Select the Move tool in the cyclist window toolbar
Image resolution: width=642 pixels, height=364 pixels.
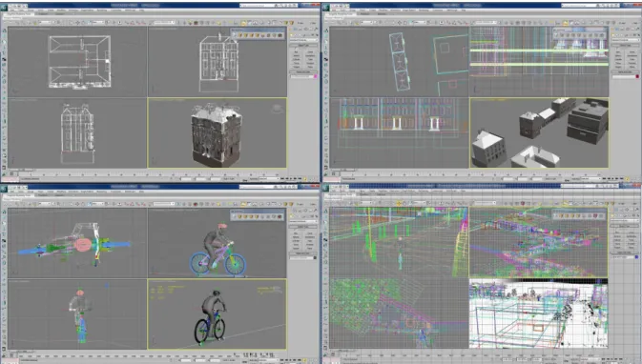pyautogui.click(x=77, y=204)
